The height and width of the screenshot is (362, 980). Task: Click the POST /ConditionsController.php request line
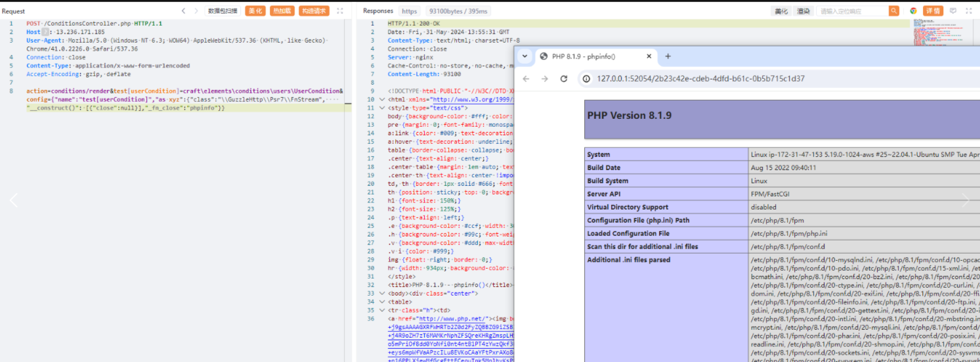tap(95, 24)
